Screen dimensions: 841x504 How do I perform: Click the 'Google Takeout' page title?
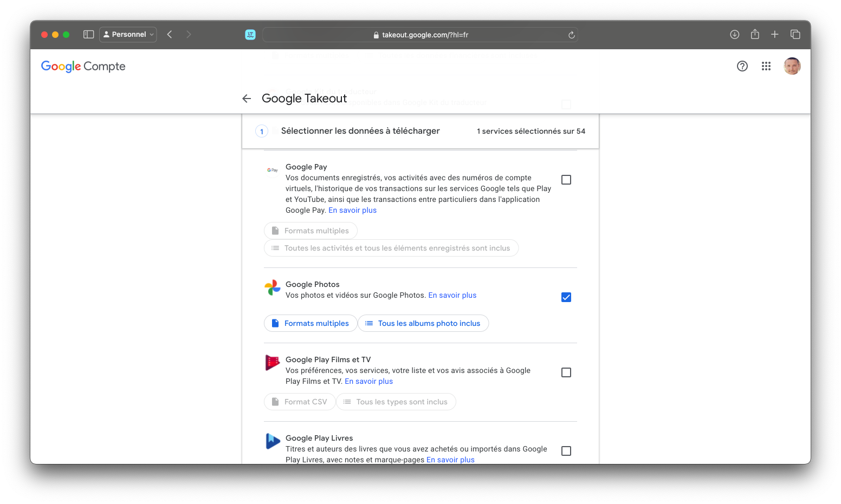pyautogui.click(x=304, y=99)
